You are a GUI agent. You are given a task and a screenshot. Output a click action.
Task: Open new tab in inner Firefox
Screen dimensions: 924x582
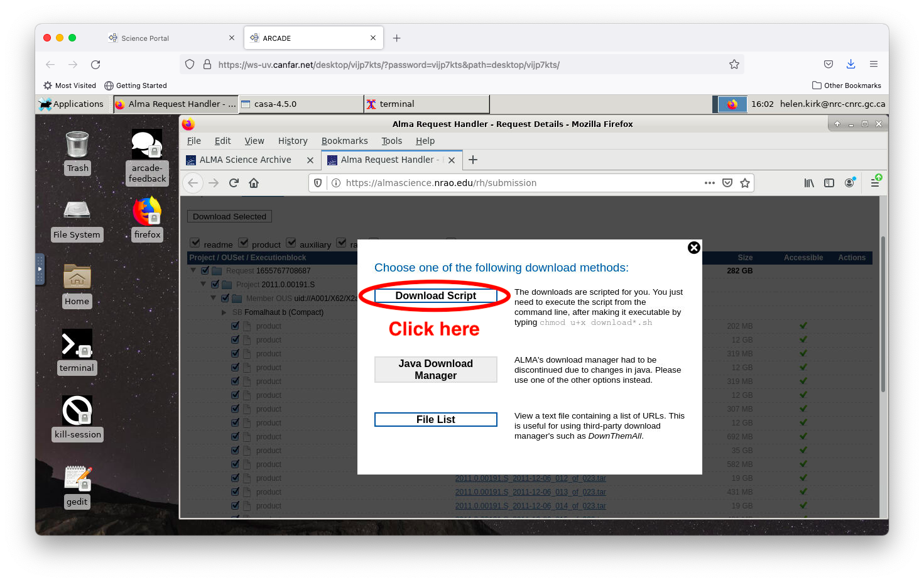tap(473, 160)
